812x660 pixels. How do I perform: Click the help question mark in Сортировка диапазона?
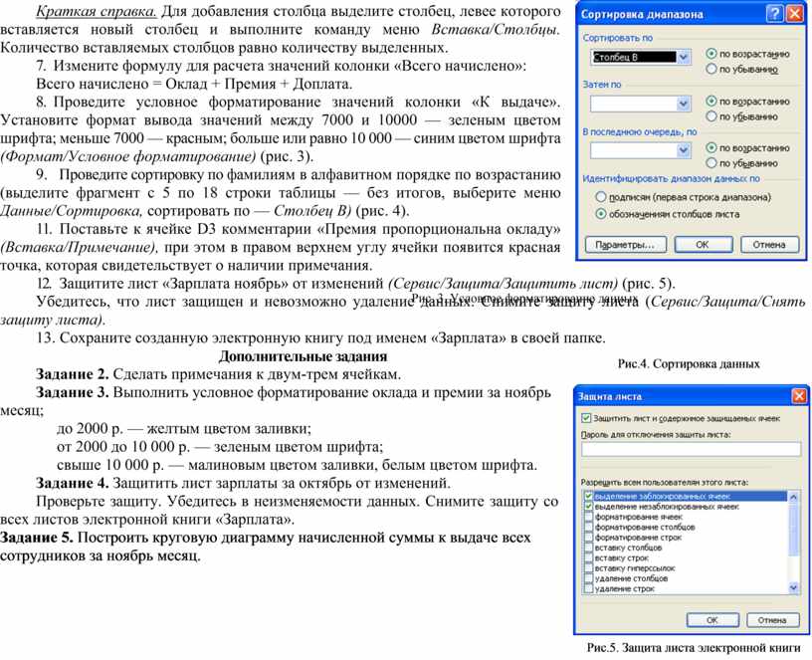click(774, 14)
